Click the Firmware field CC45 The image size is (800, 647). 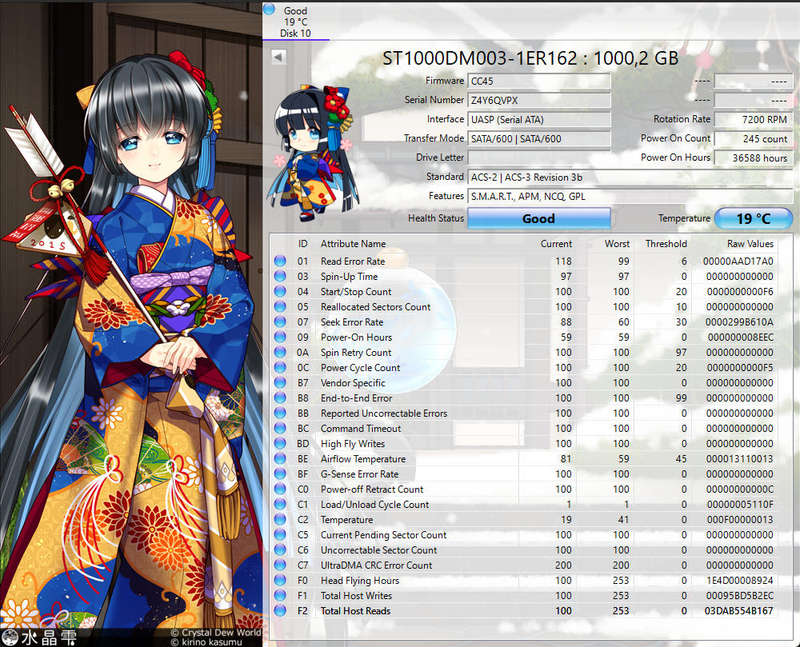[x=539, y=81]
